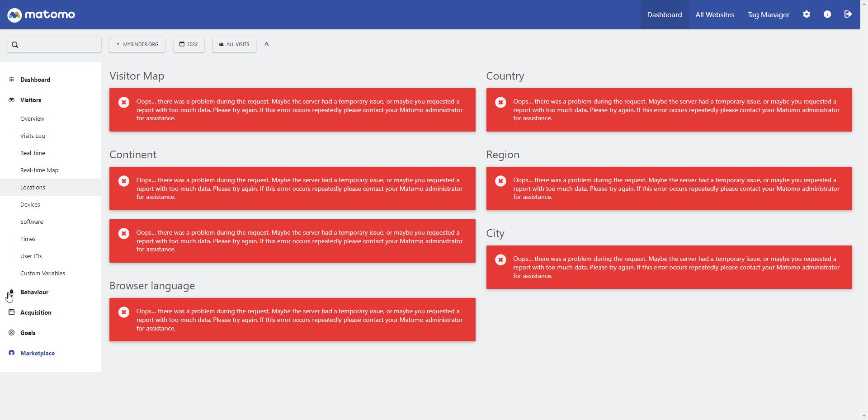This screenshot has width=868, height=420.
Task: Click the Goals target icon
Action: (12, 333)
